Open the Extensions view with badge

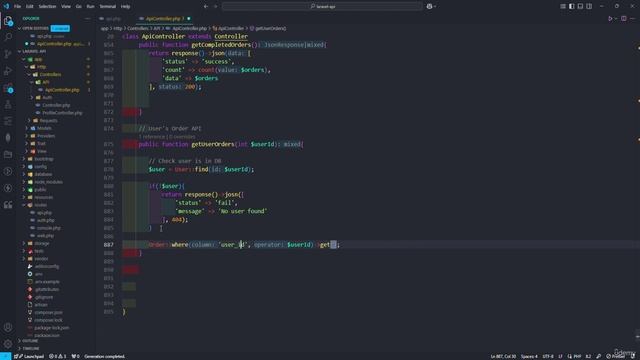8,88
